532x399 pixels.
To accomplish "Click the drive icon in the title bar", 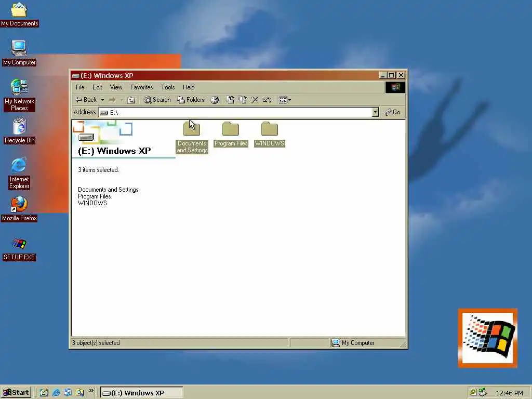I will pos(76,76).
